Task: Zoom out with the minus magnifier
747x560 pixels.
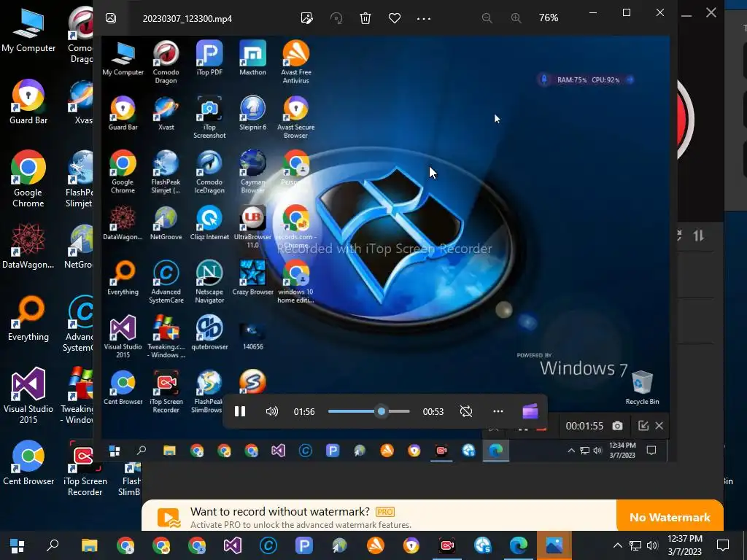Action: tap(487, 18)
